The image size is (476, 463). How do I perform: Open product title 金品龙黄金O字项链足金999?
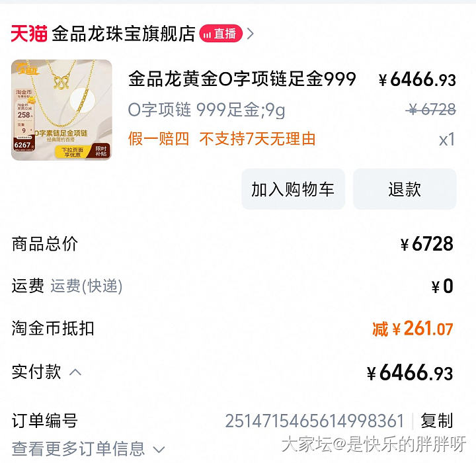pyautogui.click(x=242, y=79)
